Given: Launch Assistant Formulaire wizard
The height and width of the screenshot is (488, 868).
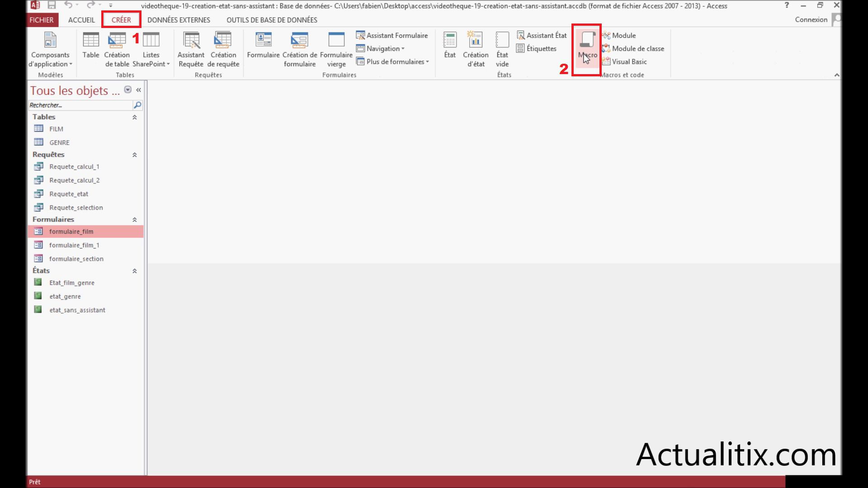Looking at the screenshot, I should point(392,35).
